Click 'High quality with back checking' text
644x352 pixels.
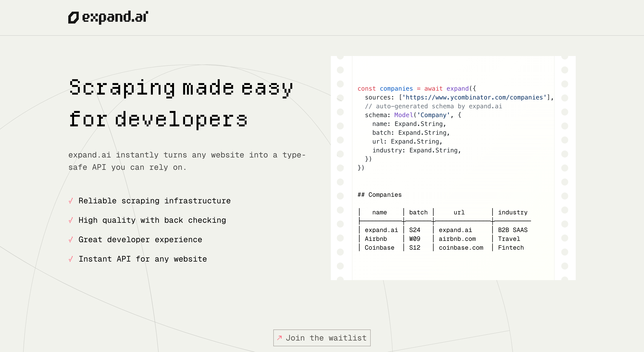[152, 220]
